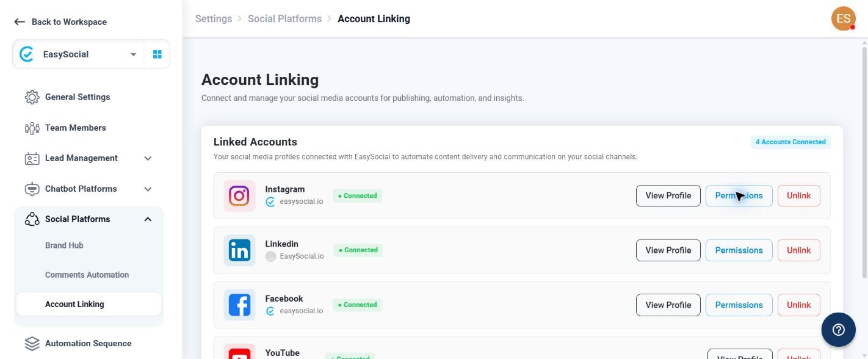Click the Linked Accounts heading

click(x=255, y=142)
